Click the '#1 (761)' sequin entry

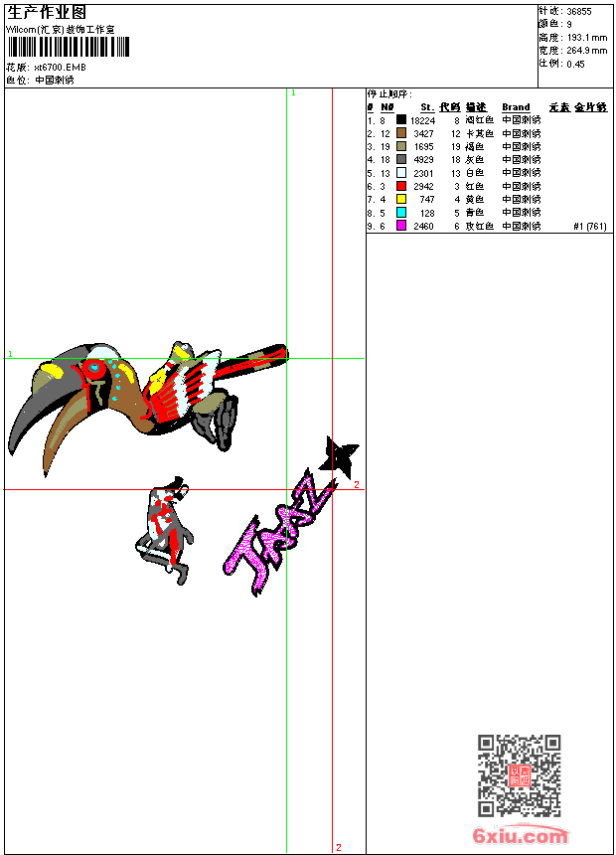click(590, 227)
